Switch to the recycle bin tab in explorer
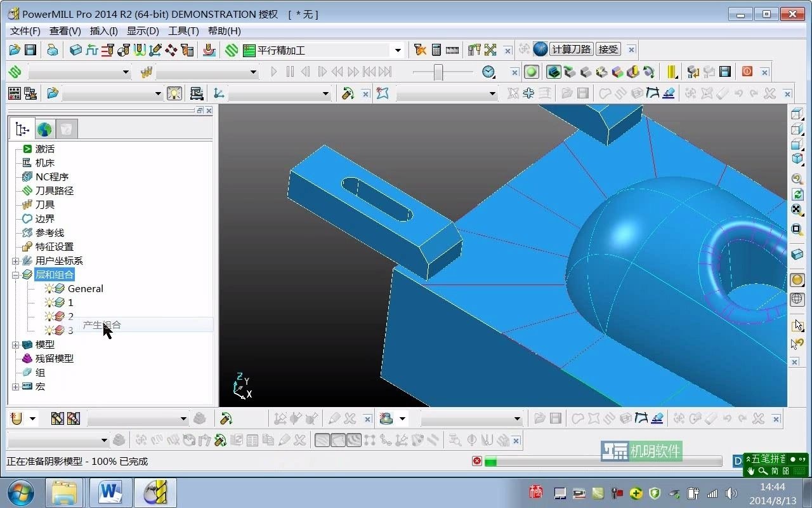 pyautogui.click(x=67, y=130)
